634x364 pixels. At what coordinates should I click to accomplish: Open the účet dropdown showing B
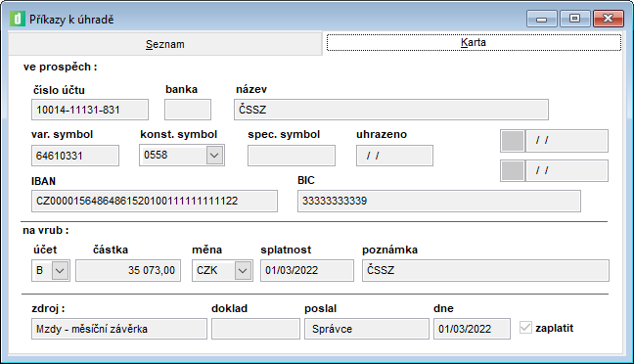(60, 270)
